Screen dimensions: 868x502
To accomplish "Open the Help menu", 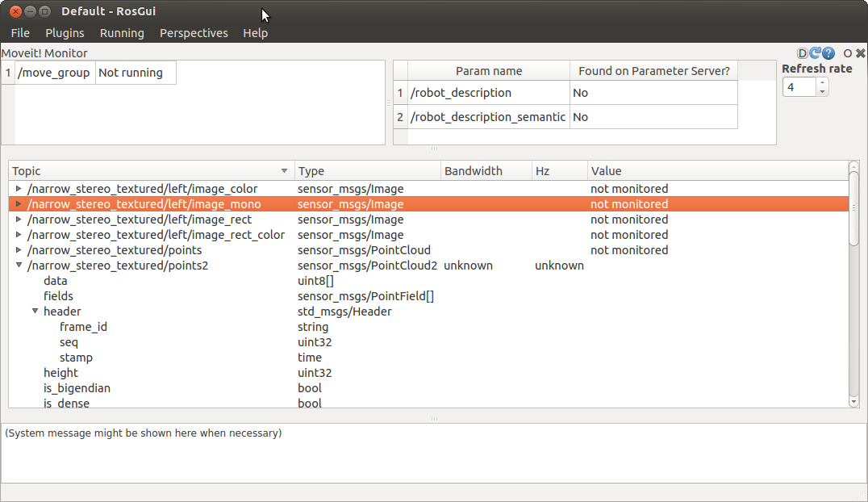I will pos(255,33).
